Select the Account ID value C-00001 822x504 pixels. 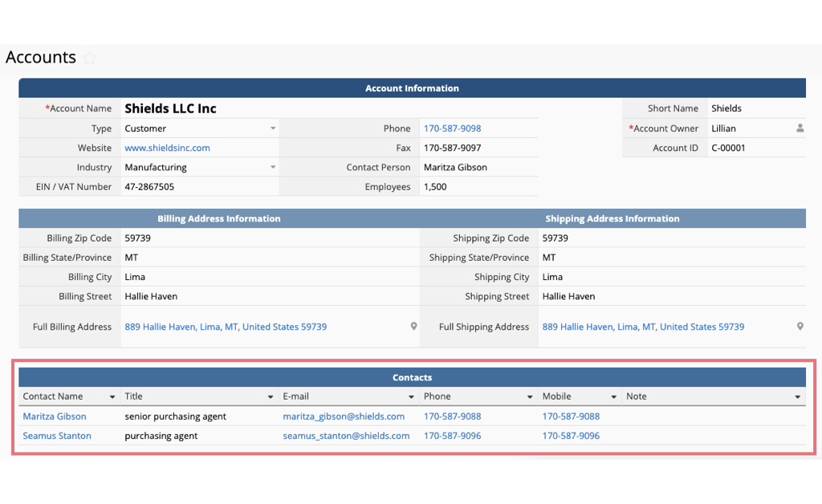[x=728, y=148]
